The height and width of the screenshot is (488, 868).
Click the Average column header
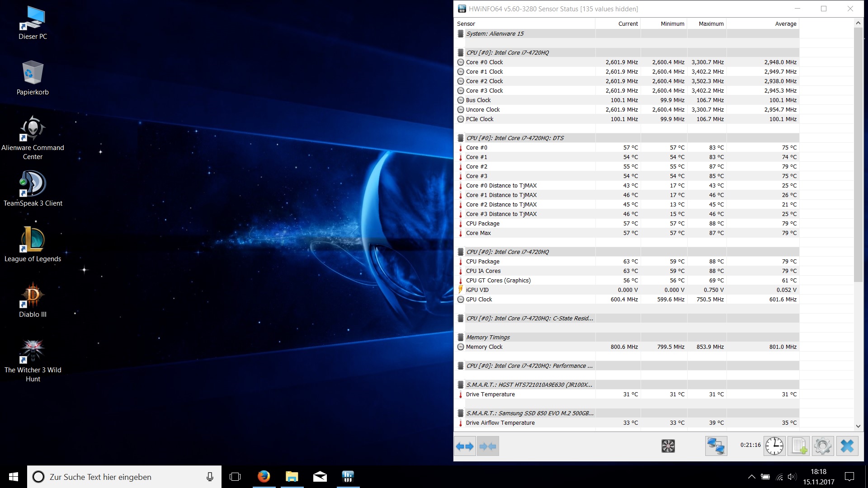[785, 23]
